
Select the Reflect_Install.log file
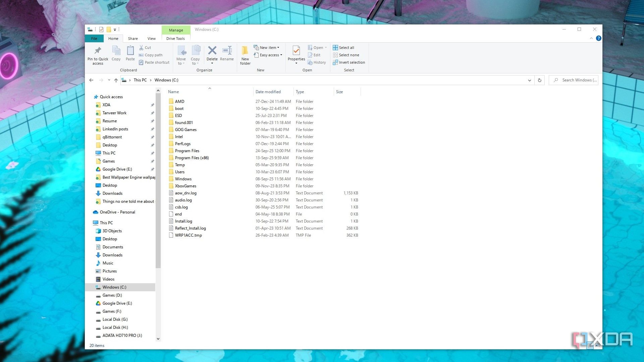point(191,228)
